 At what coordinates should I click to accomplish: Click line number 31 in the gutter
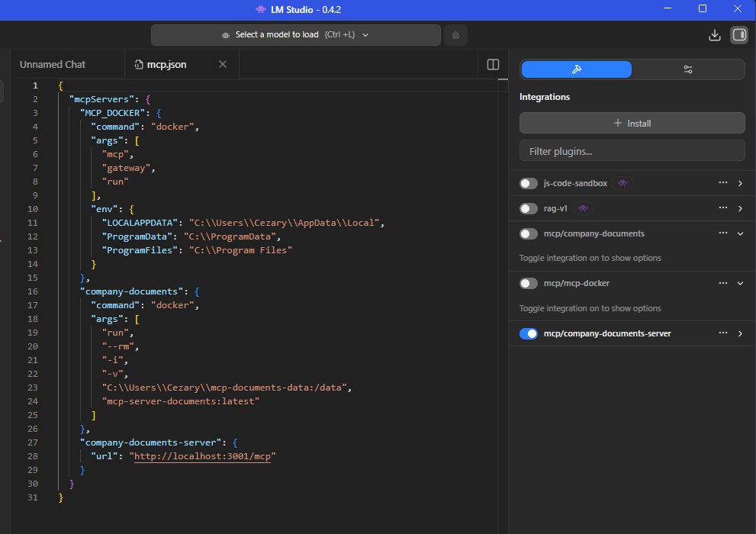point(32,497)
